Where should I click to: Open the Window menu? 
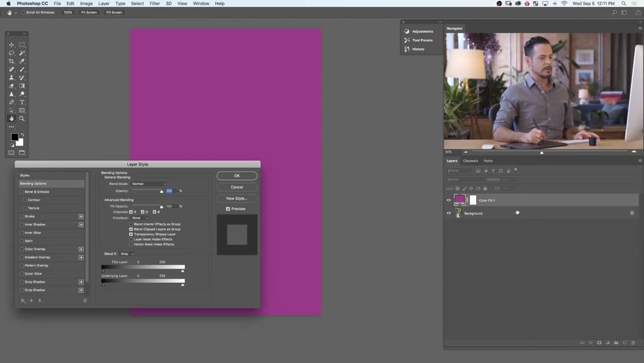click(x=201, y=3)
